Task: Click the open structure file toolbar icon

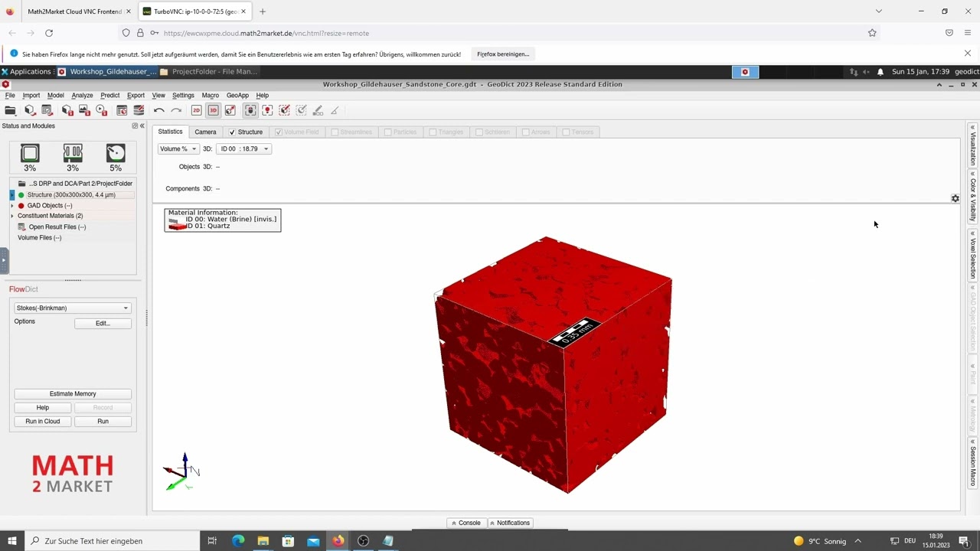Action: (30, 110)
